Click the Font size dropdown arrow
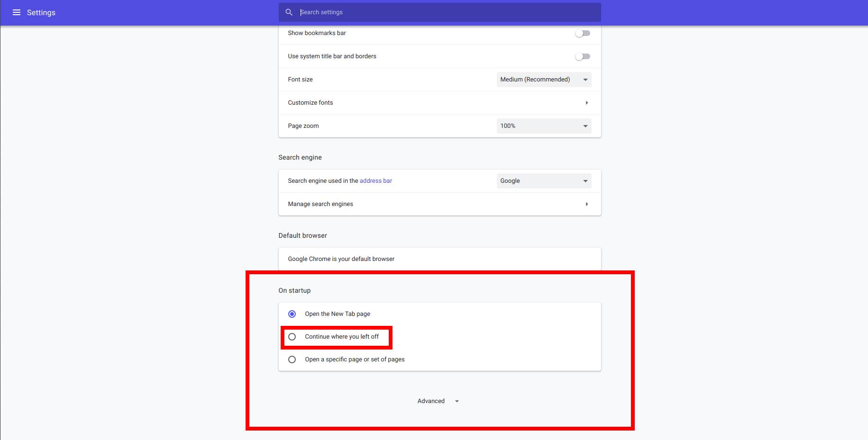The height and width of the screenshot is (440, 868). point(585,80)
